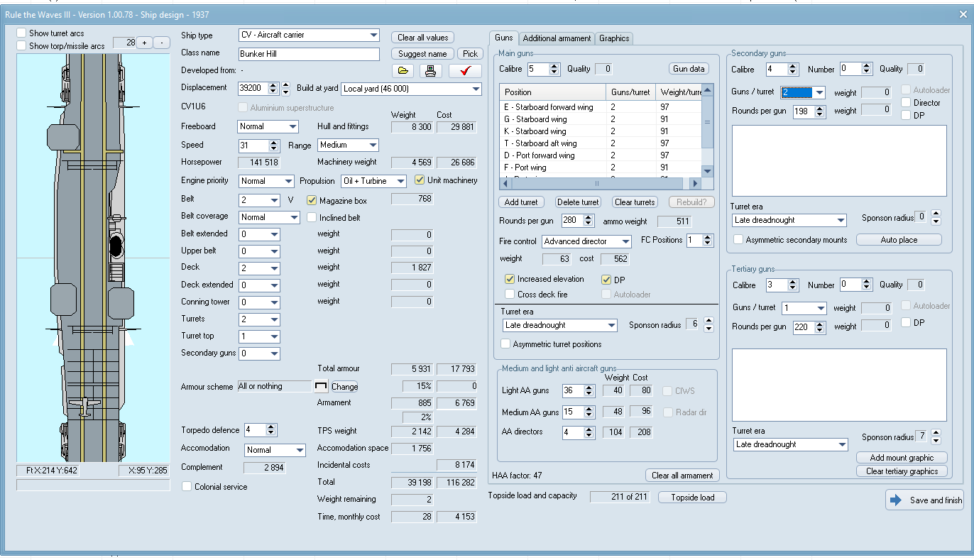Image resolution: width=974 pixels, height=560 pixels.
Task: Click Pick name button
Action: [470, 54]
